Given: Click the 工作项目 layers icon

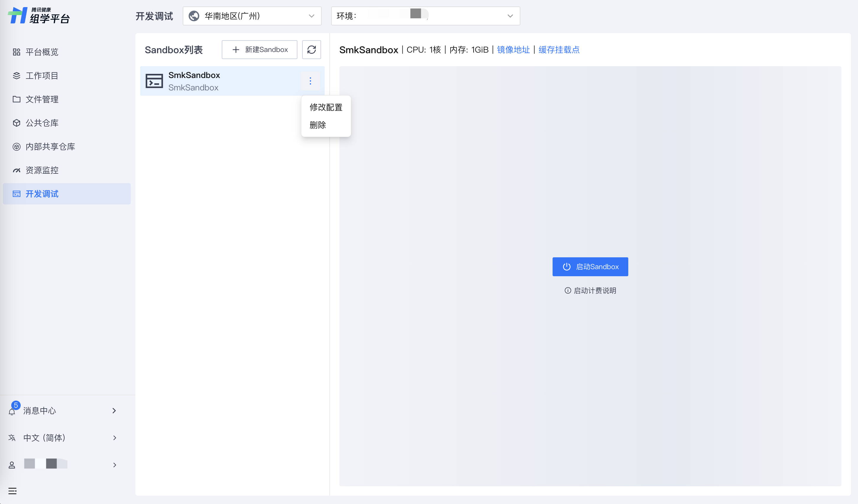Looking at the screenshot, I should (16, 76).
